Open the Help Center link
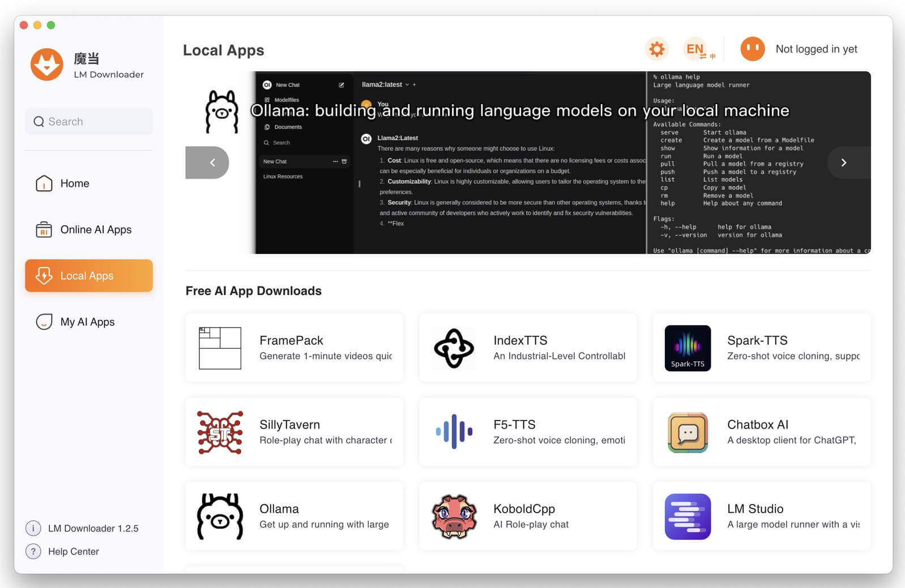Viewport: 905px width, 588px height. tap(74, 551)
